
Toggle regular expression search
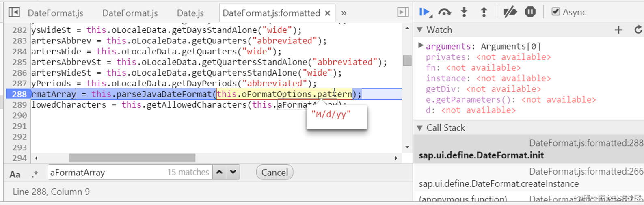(35, 174)
